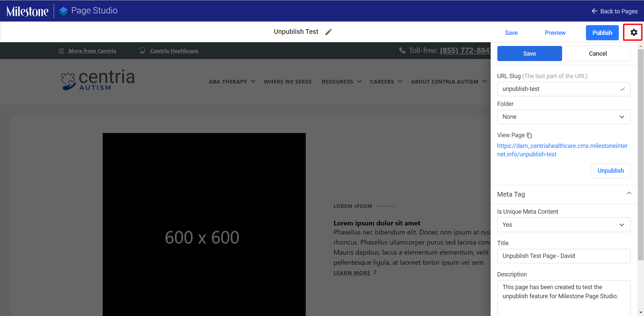
Task: Expand the Resources menu
Action: point(342,82)
